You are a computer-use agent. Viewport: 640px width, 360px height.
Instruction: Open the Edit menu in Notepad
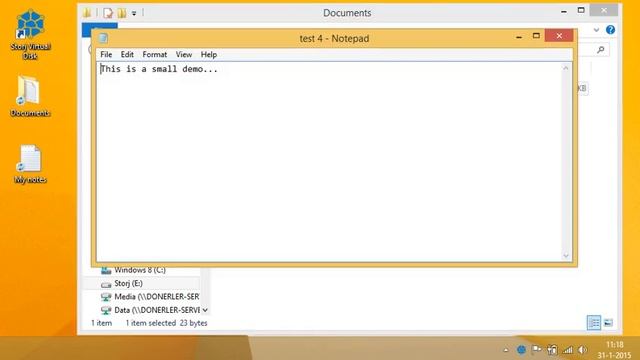(x=127, y=54)
